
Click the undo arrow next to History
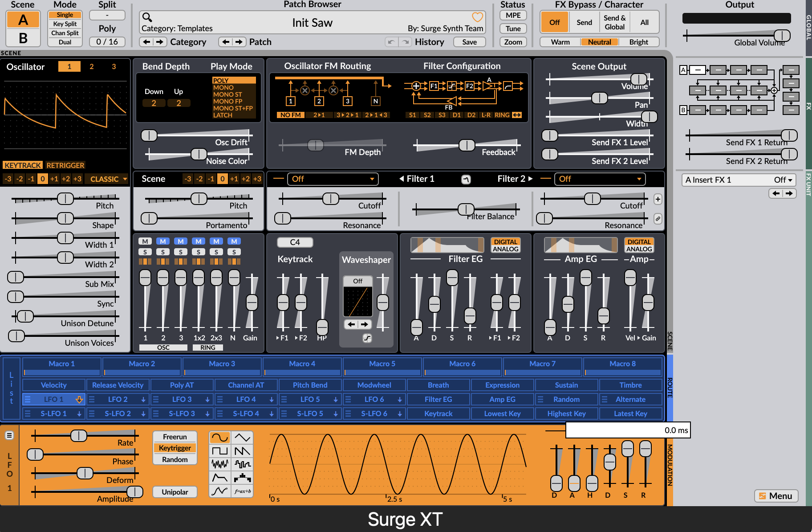(x=390, y=41)
